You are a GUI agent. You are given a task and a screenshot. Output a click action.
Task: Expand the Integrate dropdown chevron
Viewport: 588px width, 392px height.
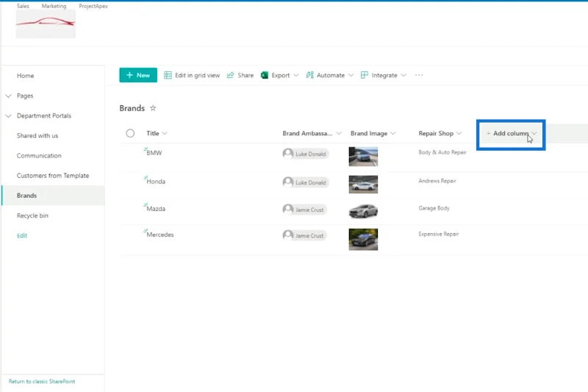pos(404,76)
